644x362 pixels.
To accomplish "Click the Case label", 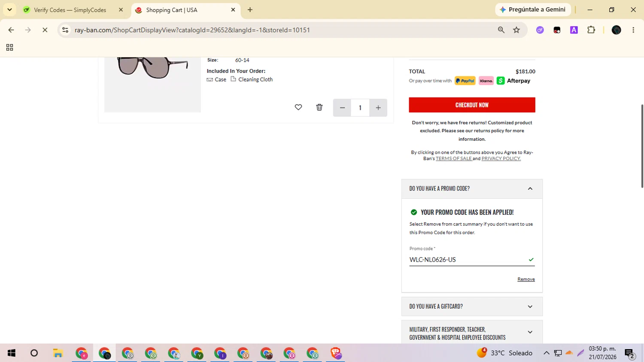I will (x=220, y=79).
